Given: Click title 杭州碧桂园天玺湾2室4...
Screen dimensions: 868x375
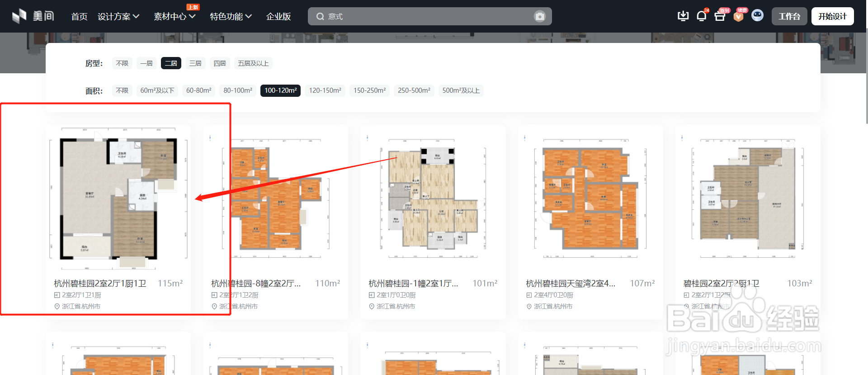Looking at the screenshot, I should pyautogui.click(x=571, y=284).
